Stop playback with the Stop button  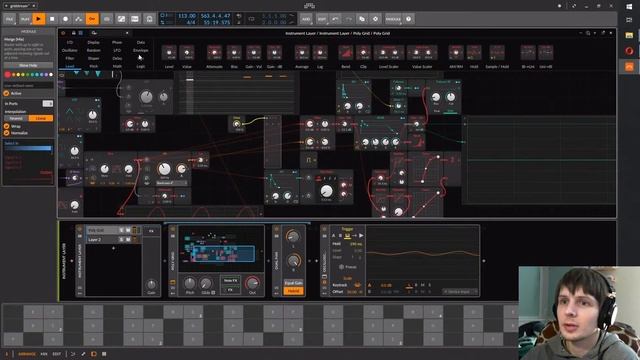(x=52, y=19)
